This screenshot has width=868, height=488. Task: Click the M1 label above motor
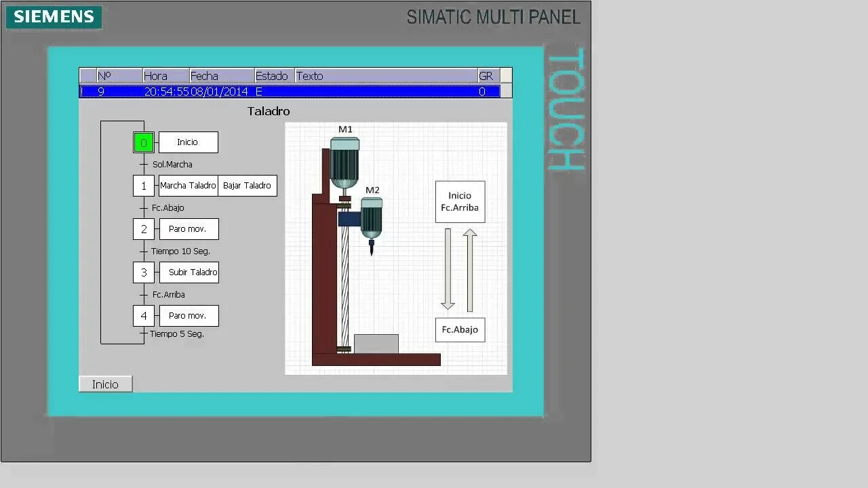pos(345,129)
